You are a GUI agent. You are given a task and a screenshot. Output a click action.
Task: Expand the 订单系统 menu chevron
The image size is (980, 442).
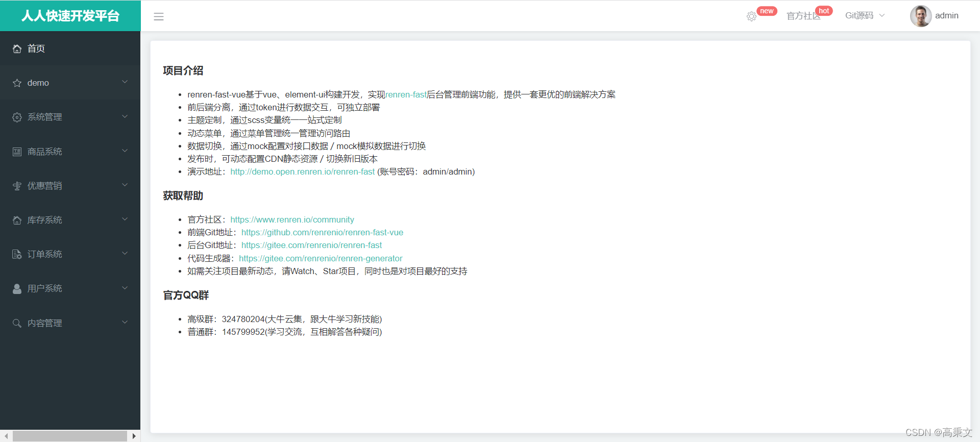125,254
